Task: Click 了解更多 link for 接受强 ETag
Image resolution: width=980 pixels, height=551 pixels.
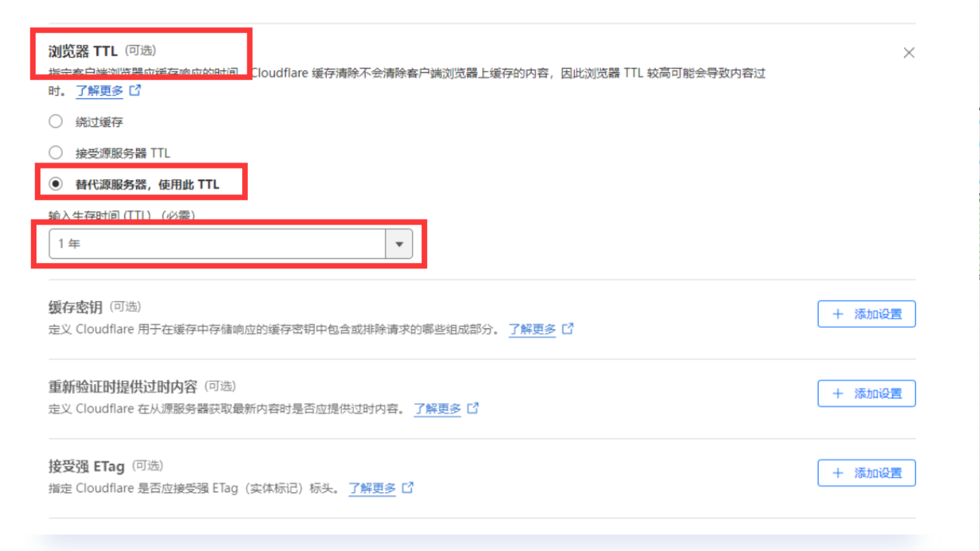Action: (x=372, y=488)
